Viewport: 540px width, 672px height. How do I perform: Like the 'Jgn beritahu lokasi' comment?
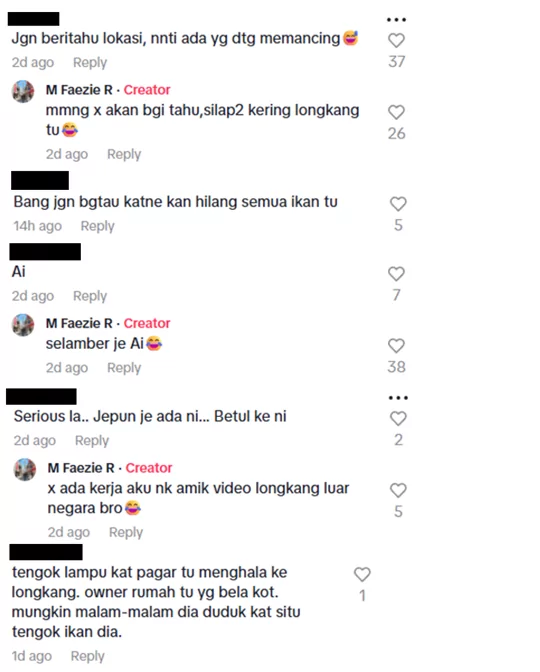click(396, 40)
